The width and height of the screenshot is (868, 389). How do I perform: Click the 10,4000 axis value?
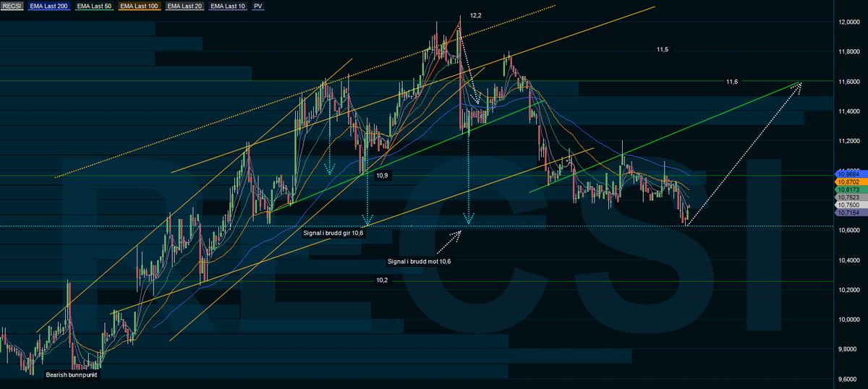pos(848,260)
